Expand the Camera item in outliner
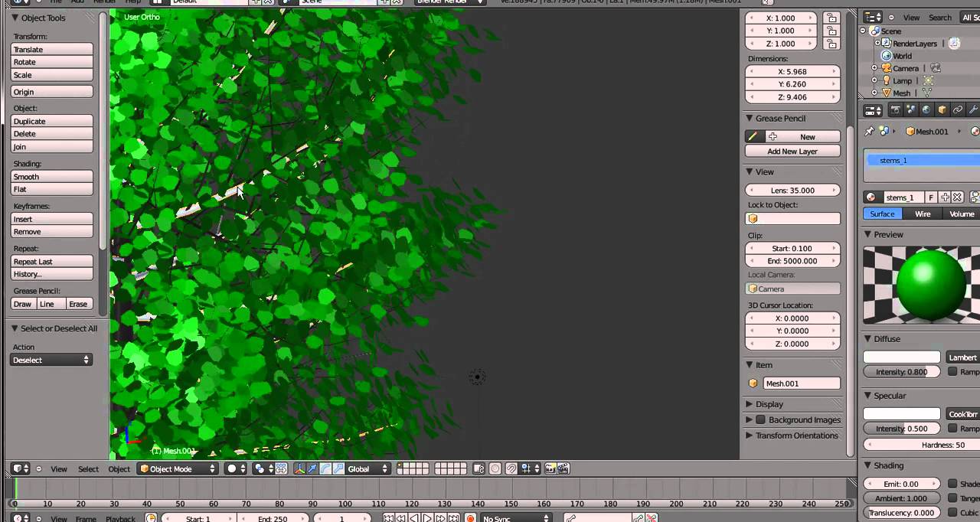980x522 pixels. coord(874,68)
